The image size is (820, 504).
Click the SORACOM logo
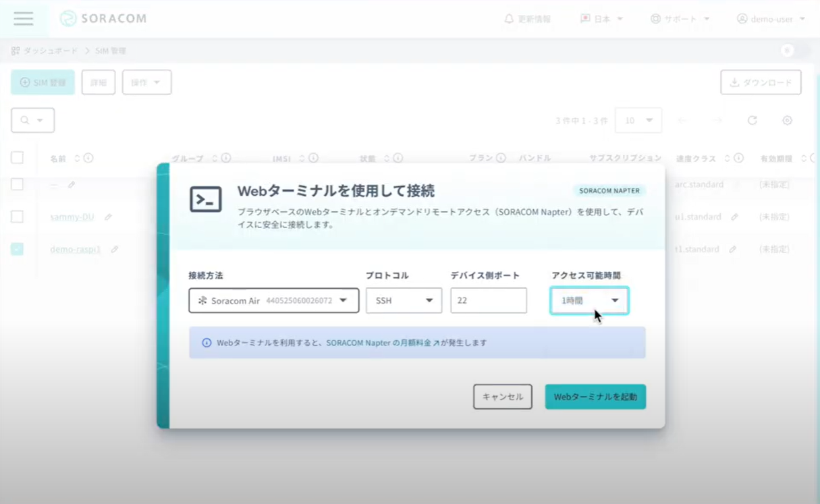103,18
